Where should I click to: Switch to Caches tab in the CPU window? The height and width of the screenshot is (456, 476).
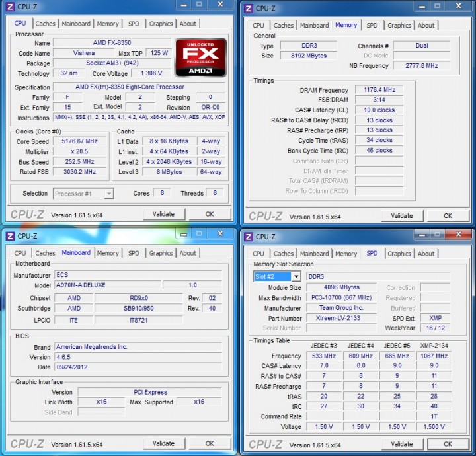[45, 24]
